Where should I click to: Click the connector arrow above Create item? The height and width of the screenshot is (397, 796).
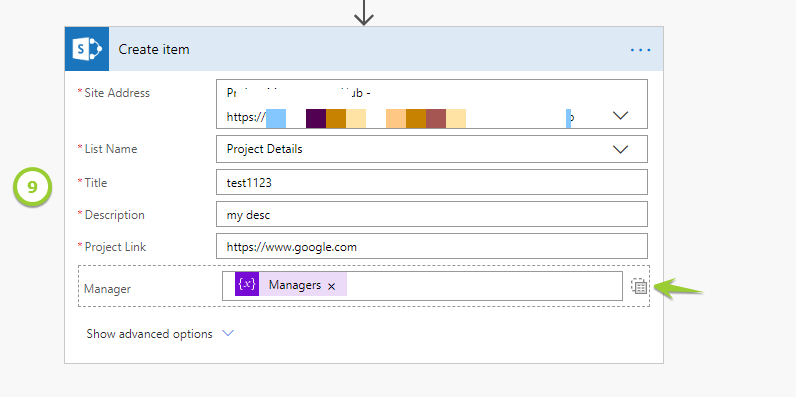(x=363, y=13)
